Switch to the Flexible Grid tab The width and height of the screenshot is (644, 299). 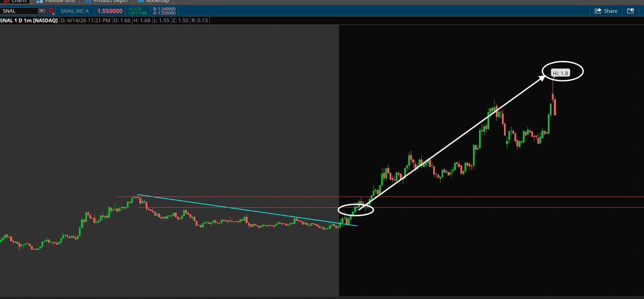56,2
